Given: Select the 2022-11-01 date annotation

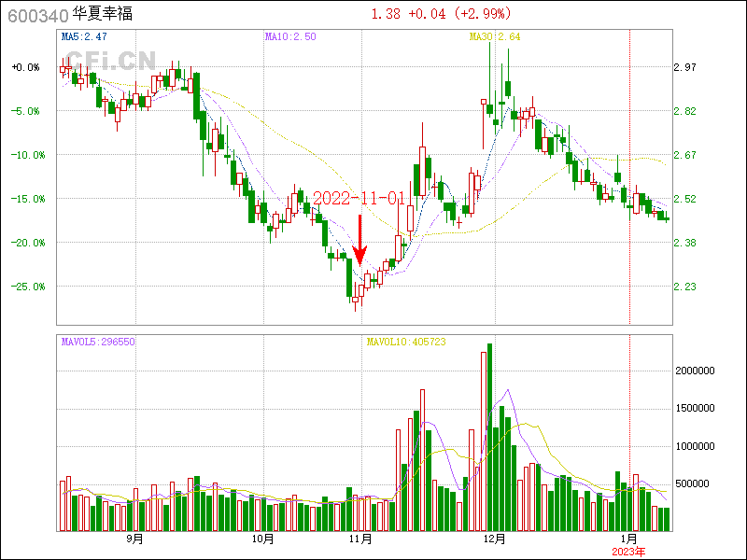Looking at the screenshot, I should pyautogui.click(x=359, y=199).
